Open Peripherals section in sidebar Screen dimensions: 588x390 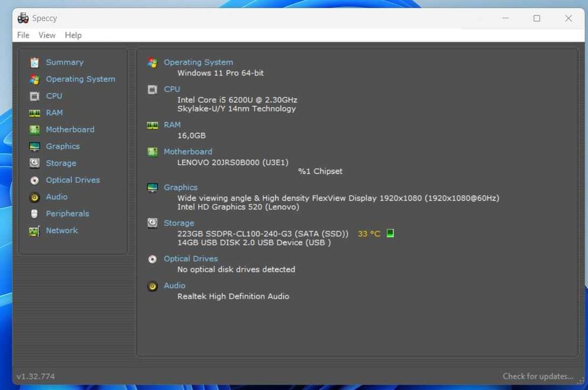(68, 214)
